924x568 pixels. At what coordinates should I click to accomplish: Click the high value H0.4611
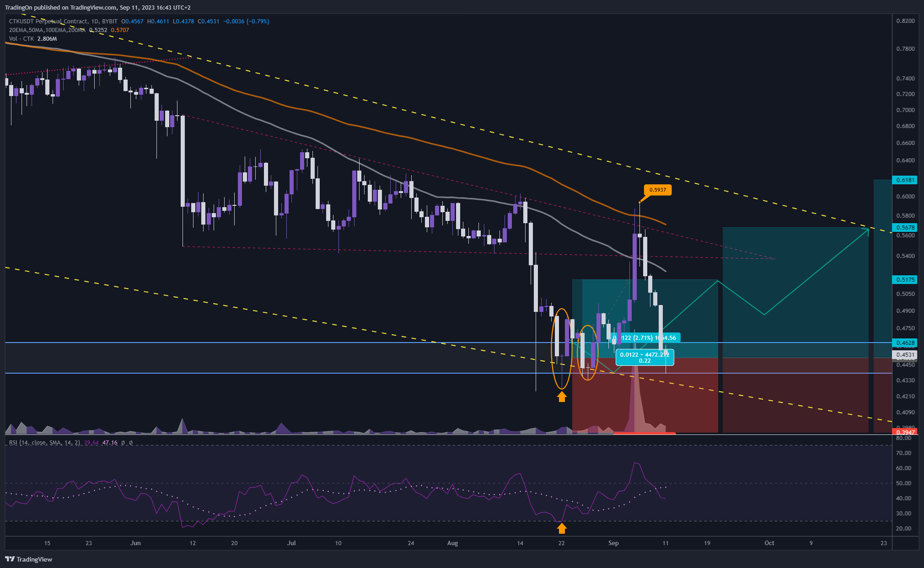pyautogui.click(x=158, y=21)
